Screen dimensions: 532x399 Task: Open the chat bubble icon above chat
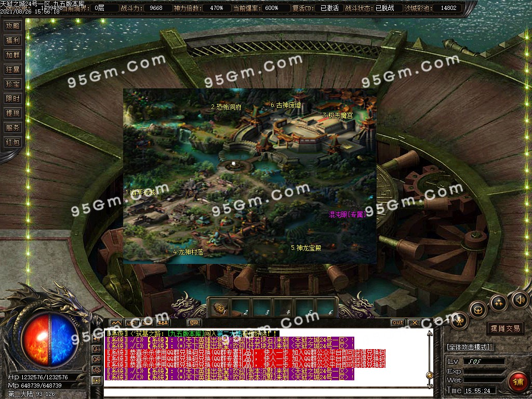pos(194,323)
